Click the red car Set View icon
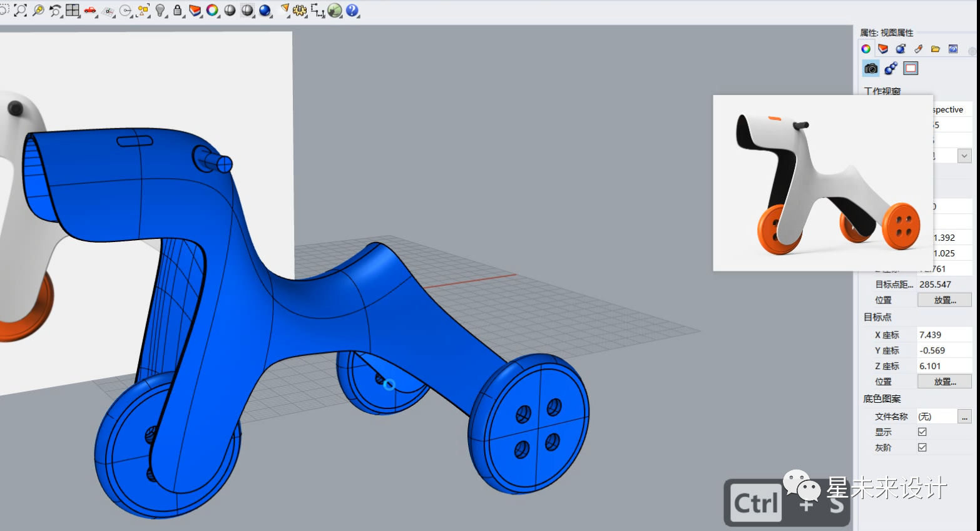This screenshot has width=980, height=531. coord(91,11)
